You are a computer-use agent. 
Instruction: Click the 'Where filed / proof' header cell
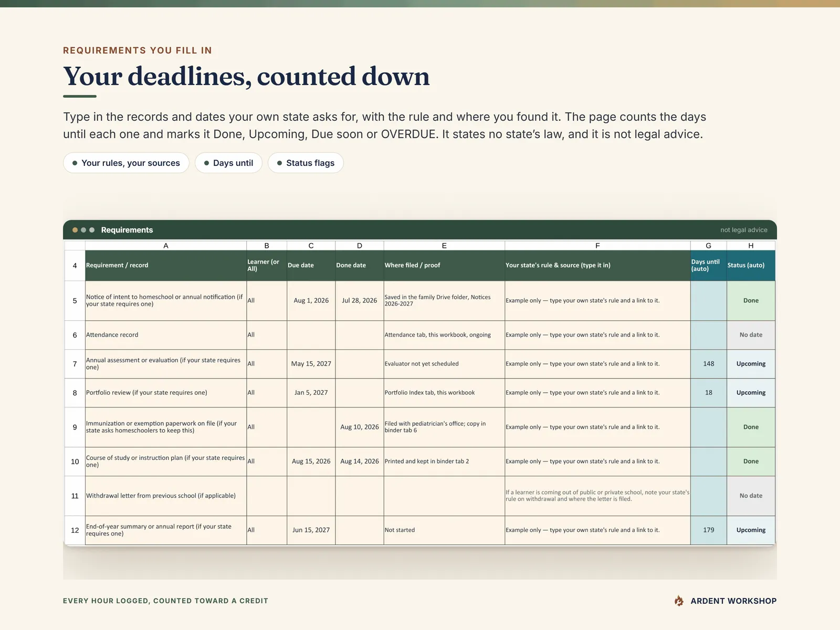point(444,266)
